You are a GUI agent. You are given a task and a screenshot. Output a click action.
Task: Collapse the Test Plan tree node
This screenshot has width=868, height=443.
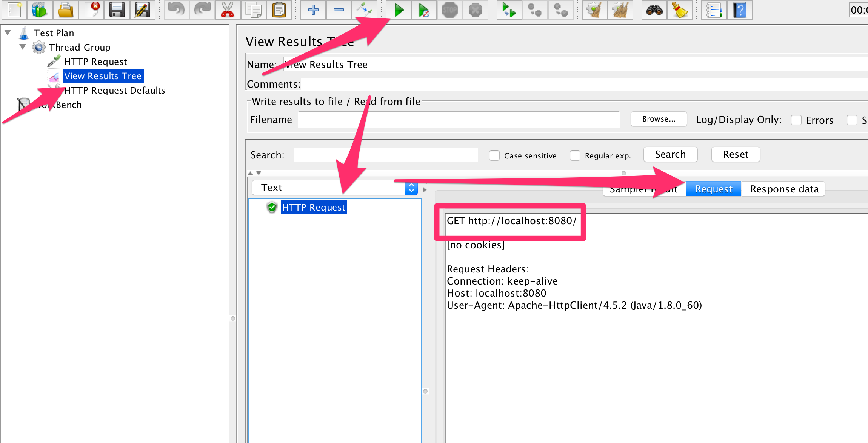(8, 32)
